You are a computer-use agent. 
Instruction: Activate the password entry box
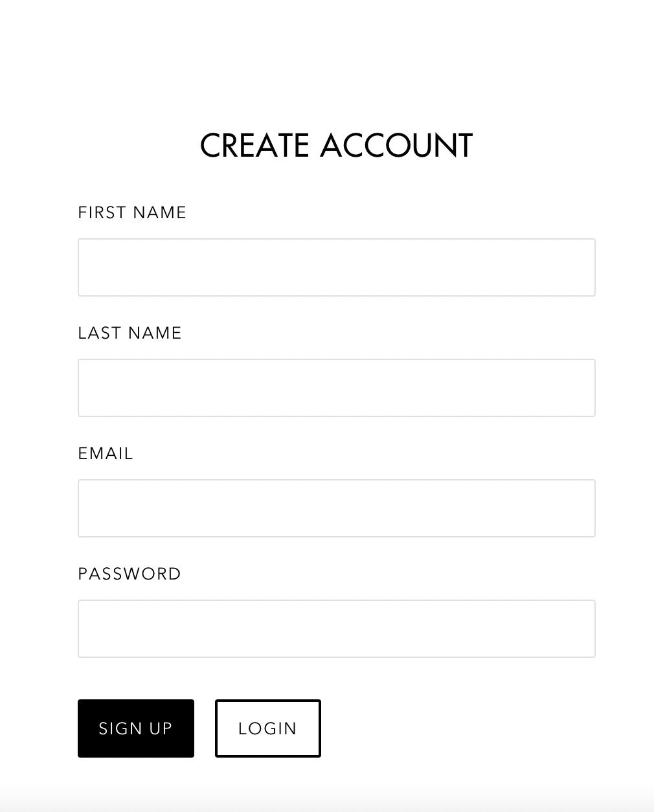[336, 629]
